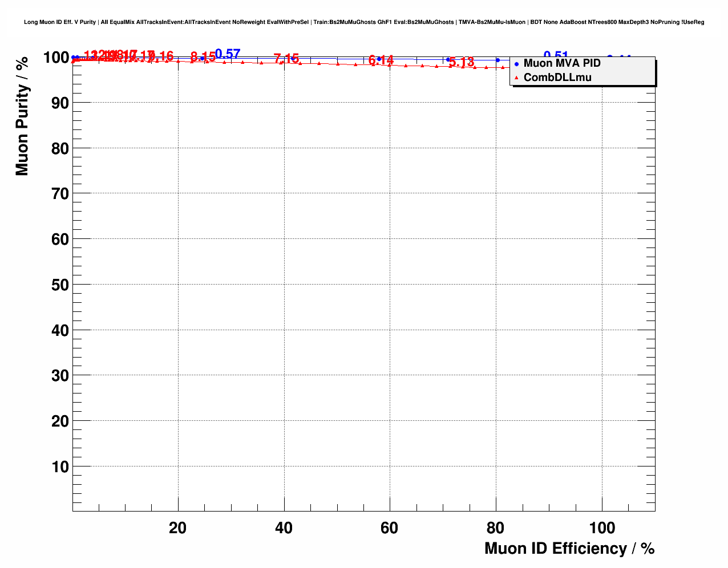Click the 20 tick label on the purity axis

[60, 421]
